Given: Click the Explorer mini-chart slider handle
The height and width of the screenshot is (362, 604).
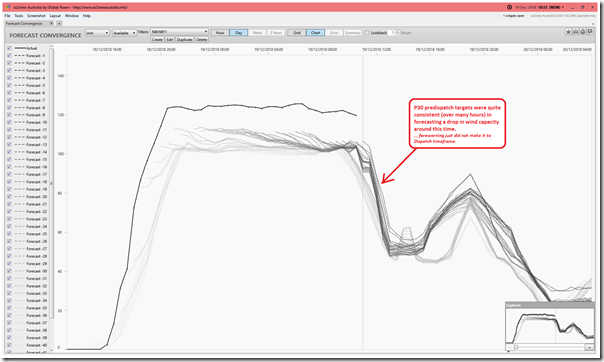Looking at the screenshot, I should [x=516, y=347].
